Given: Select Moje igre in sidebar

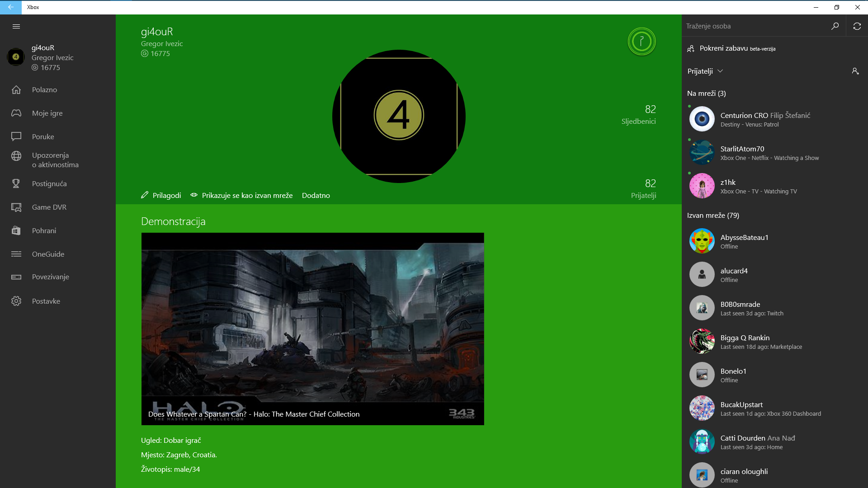Looking at the screenshot, I should pyautogui.click(x=47, y=113).
